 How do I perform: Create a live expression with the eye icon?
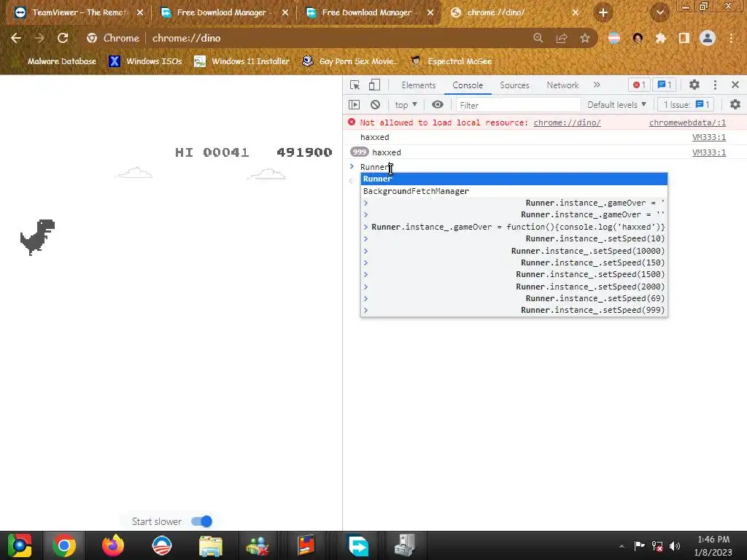tap(438, 105)
